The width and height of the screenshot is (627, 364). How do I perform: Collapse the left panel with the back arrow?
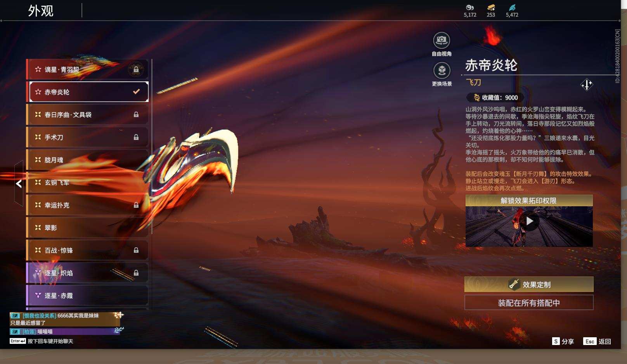(x=19, y=184)
